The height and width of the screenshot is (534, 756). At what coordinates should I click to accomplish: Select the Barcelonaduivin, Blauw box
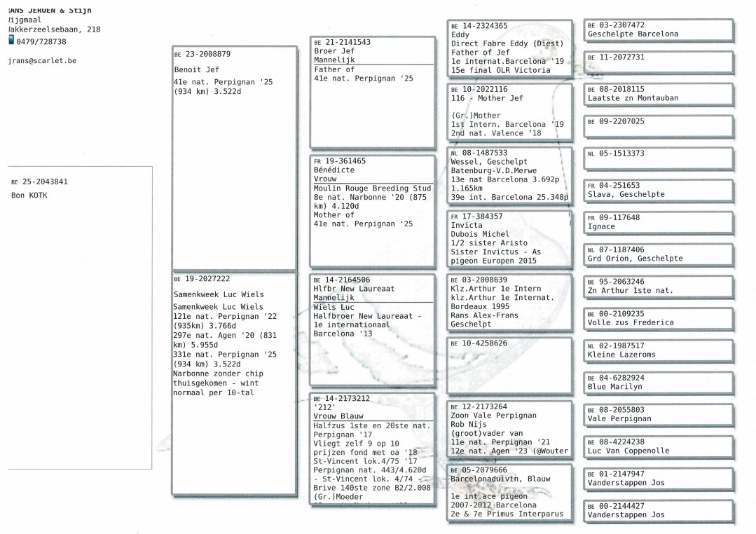tap(510, 491)
